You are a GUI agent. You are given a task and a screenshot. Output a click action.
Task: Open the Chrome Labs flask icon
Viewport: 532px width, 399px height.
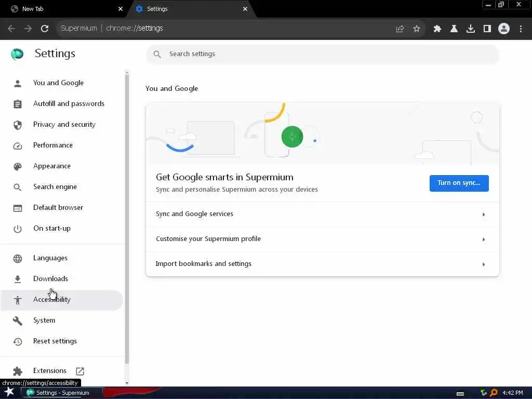454,29
